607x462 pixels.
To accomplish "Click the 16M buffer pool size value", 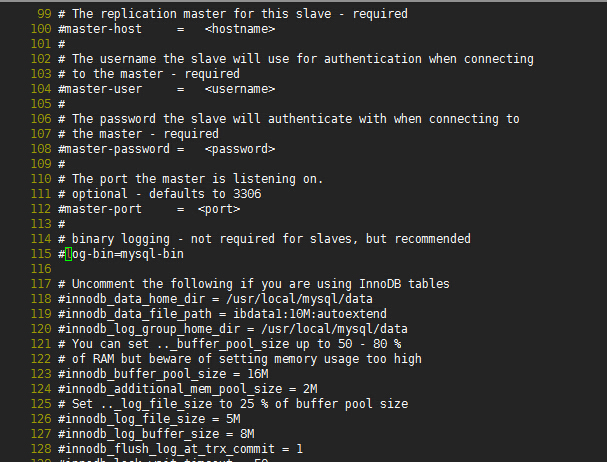I will pos(258,374).
